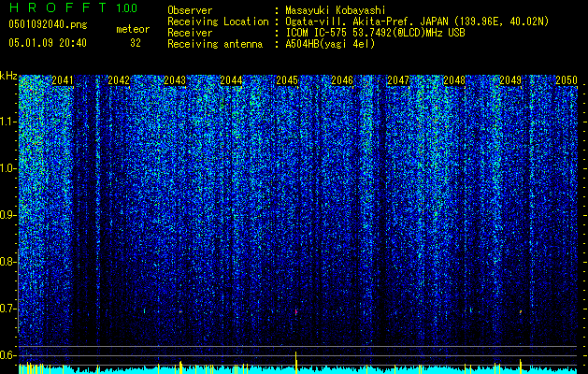Click the meteor count value 32

click(x=136, y=43)
